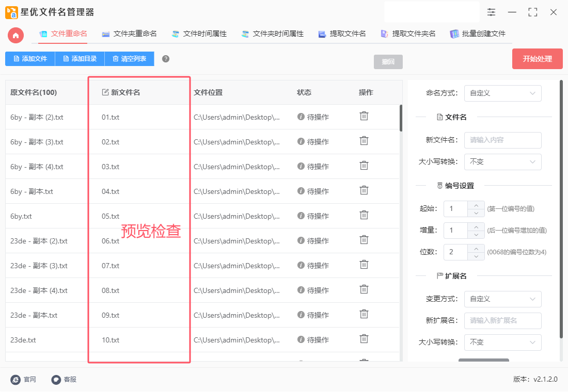This screenshot has width=568, height=392.
Task: Delete the 6by - 副本.txt row
Action: click(364, 190)
